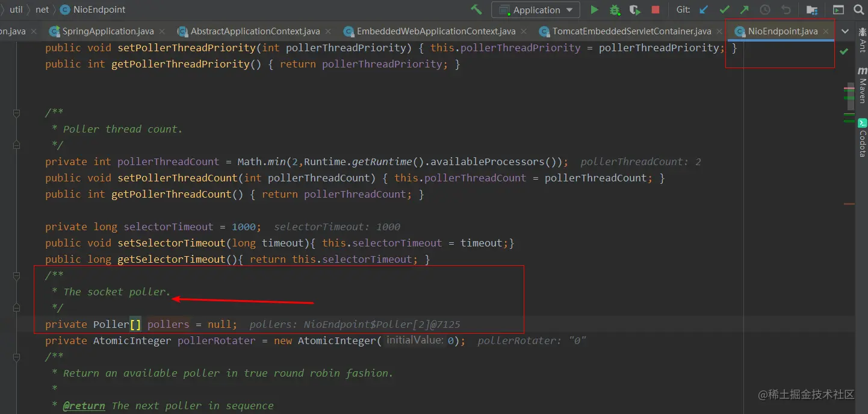Open Project Structure from the toolbar
The width and height of the screenshot is (868, 414).
coord(812,10)
